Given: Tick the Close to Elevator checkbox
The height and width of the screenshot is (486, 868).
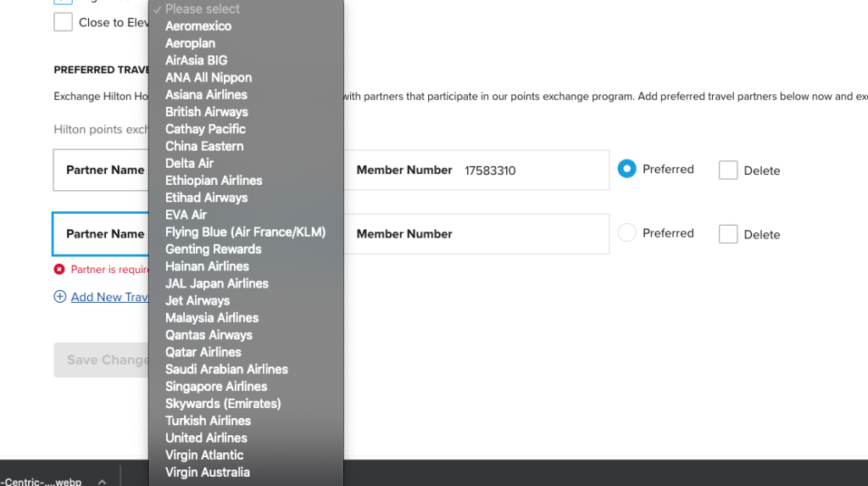Looking at the screenshot, I should 63,22.
